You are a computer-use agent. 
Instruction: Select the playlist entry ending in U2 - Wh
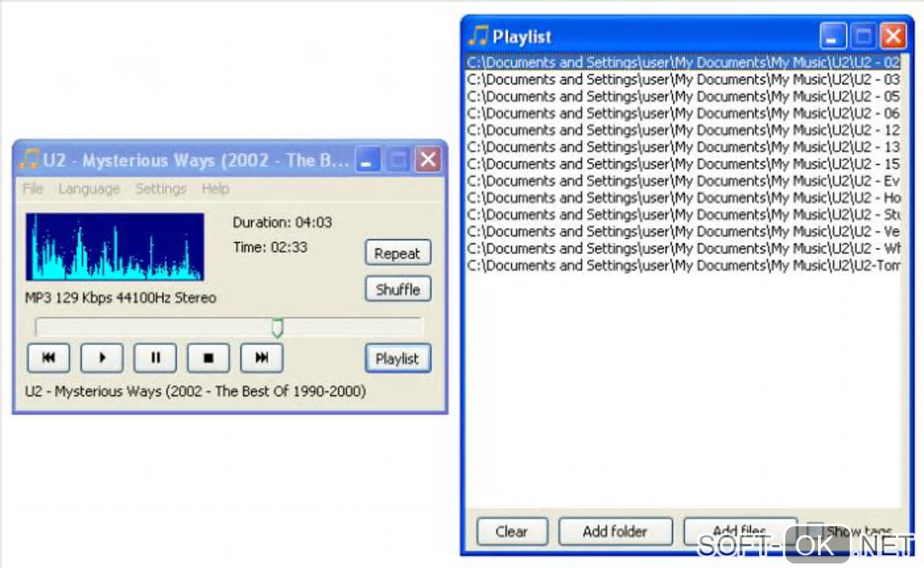(x=683, y=248)
